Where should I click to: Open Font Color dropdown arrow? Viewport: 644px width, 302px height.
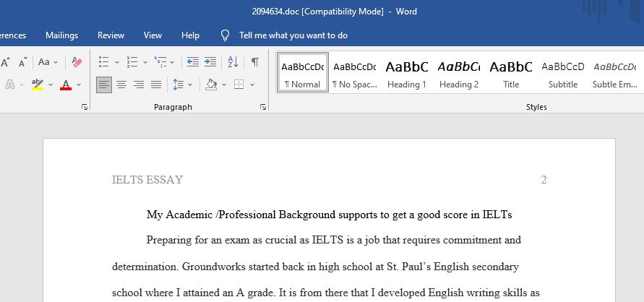click(x=79, y=85)
